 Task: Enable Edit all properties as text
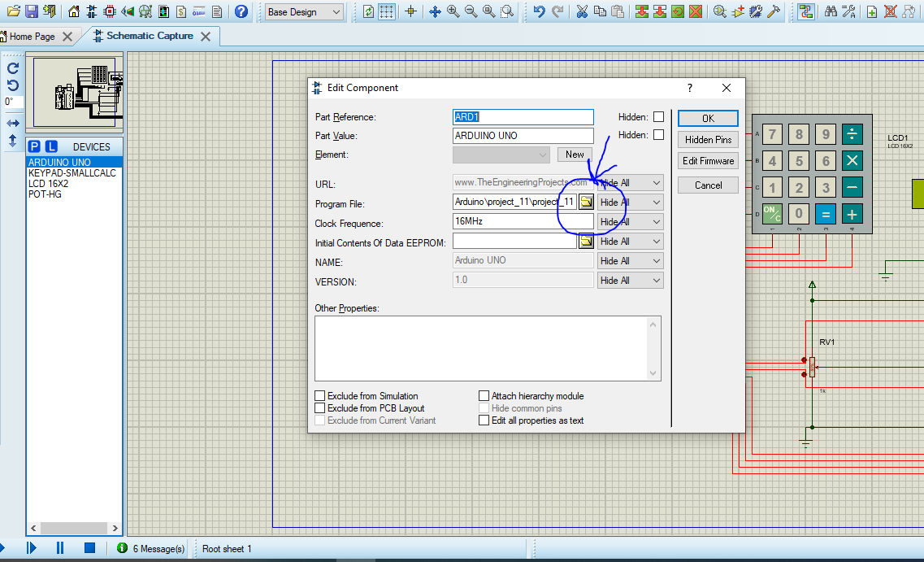pyautogui.click(x=484, y=420)
